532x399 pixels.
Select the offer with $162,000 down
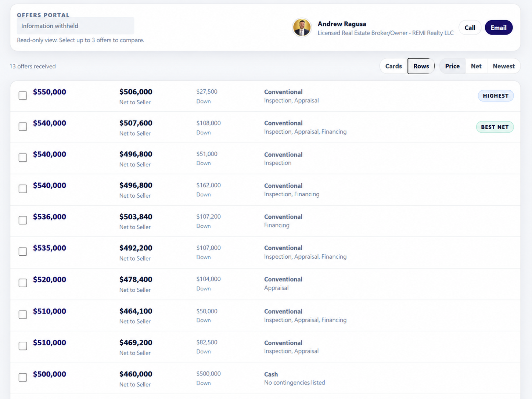click(23, 189)
